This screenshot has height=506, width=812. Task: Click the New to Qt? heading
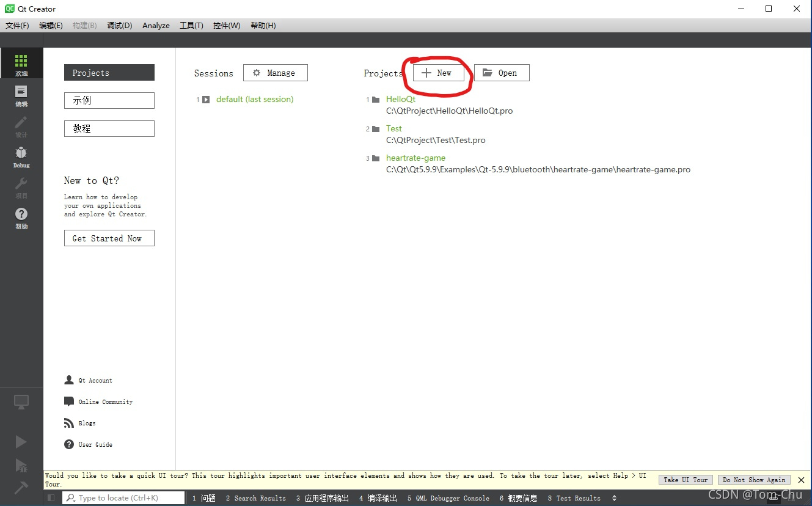tap(92, 180)
